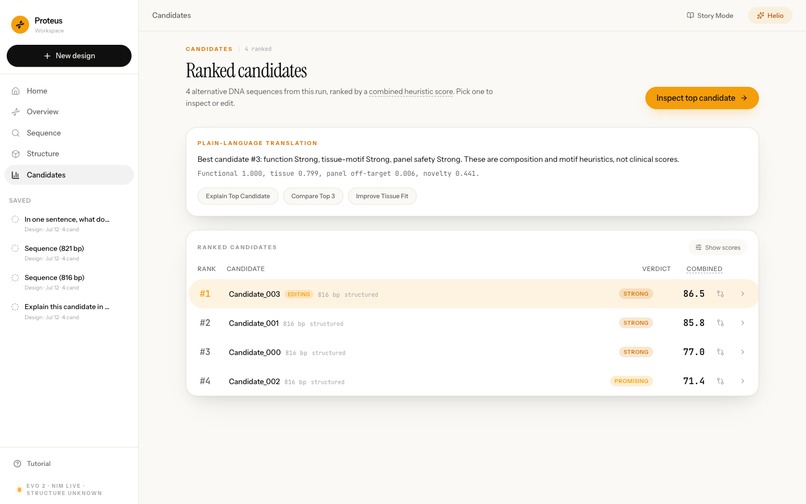This screenshot has width=806, height=504.
Task: Select the Candidate_000 row
Action: tap(473, 352)
